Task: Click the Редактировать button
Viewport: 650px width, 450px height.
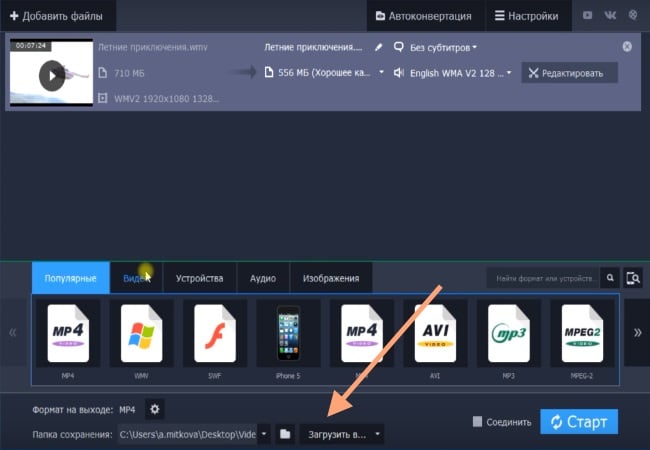Action: [569, 73]
